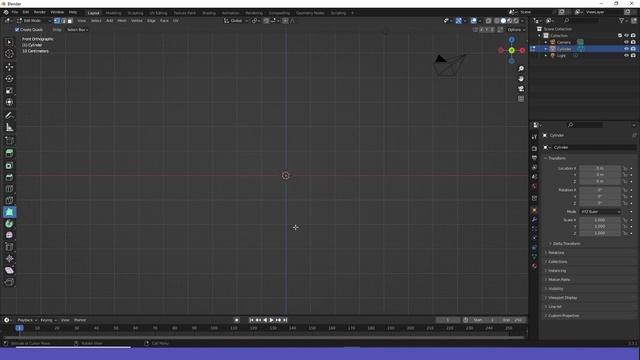Activate the Cursor tool
The width and height of the screenshot is (640, 360).
click(9, 54)
